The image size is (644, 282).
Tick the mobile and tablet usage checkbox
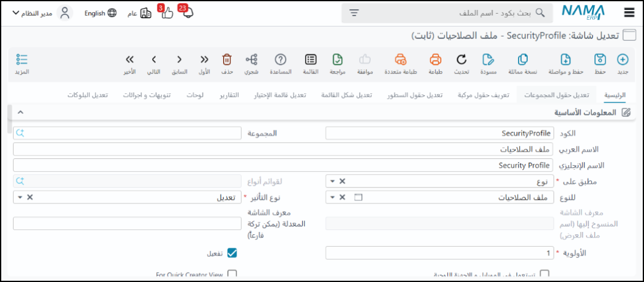(x=544, y=274)
